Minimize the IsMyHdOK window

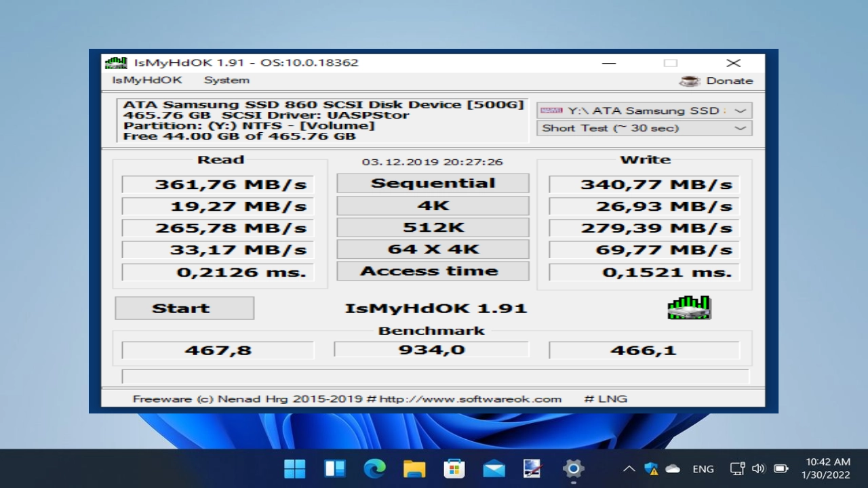point(609,63)
